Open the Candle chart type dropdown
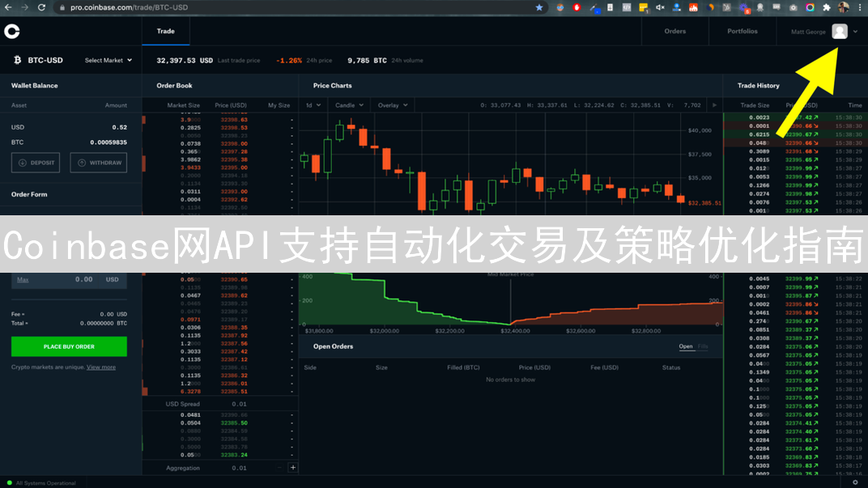Viewport: 868px width, 488px height. [x=349, y=105]
